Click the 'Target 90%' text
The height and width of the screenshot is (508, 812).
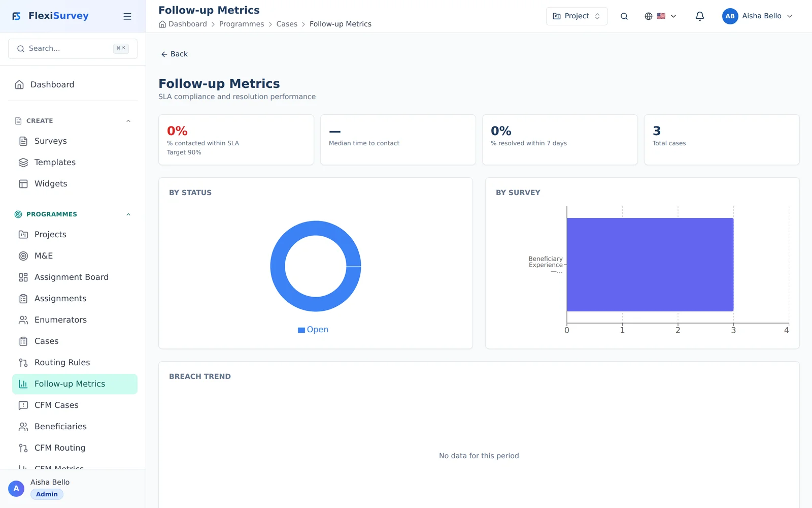coord(184,152)
